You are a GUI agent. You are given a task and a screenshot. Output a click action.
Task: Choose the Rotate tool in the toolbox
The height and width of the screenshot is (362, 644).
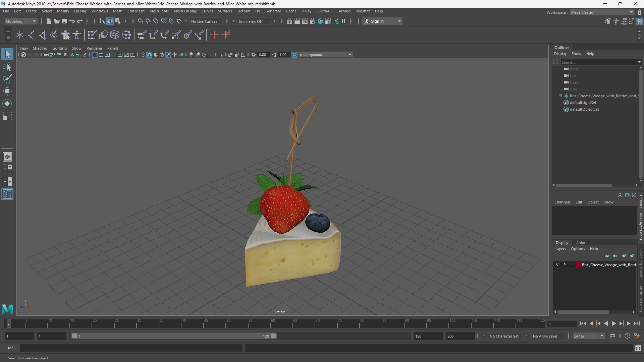(7, 104)
